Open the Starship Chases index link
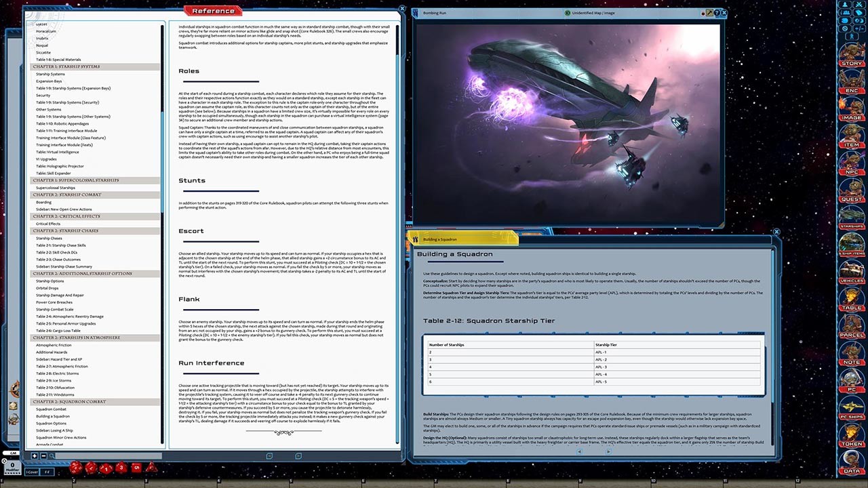868x488 pixels. (50, 238)
